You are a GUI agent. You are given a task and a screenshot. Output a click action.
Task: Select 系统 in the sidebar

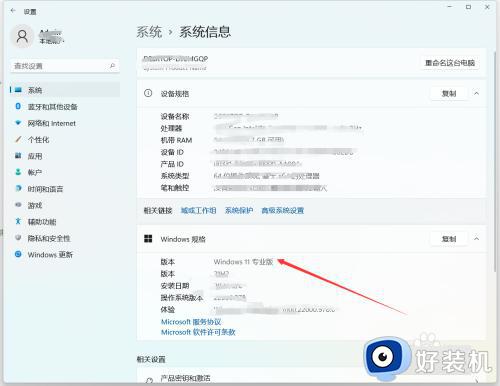65,90
